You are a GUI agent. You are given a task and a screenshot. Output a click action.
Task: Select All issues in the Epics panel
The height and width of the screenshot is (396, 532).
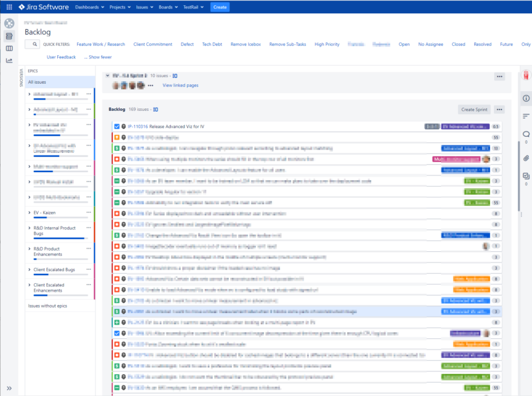point(60,82)
